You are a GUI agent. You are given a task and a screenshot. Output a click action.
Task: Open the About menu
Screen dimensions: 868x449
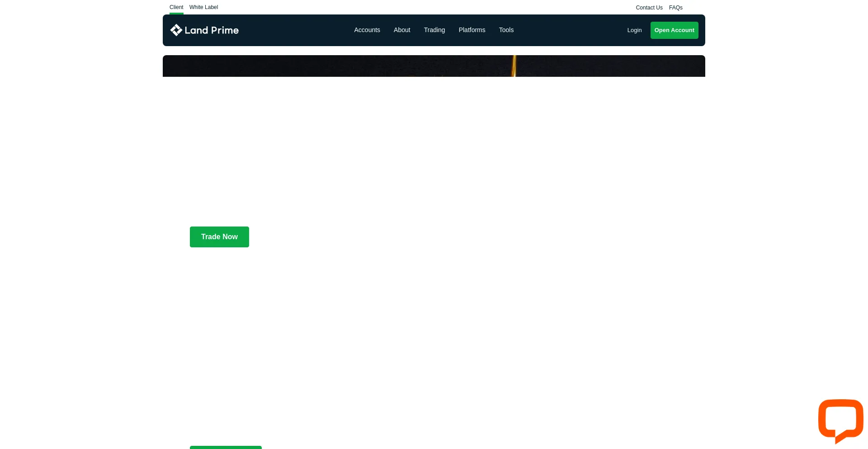(x=402, y=30)
